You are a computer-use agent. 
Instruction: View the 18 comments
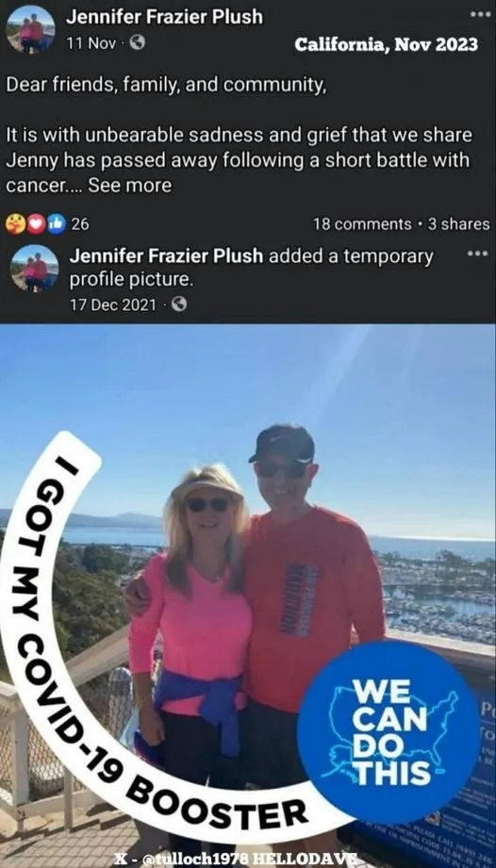coord(362,223)
